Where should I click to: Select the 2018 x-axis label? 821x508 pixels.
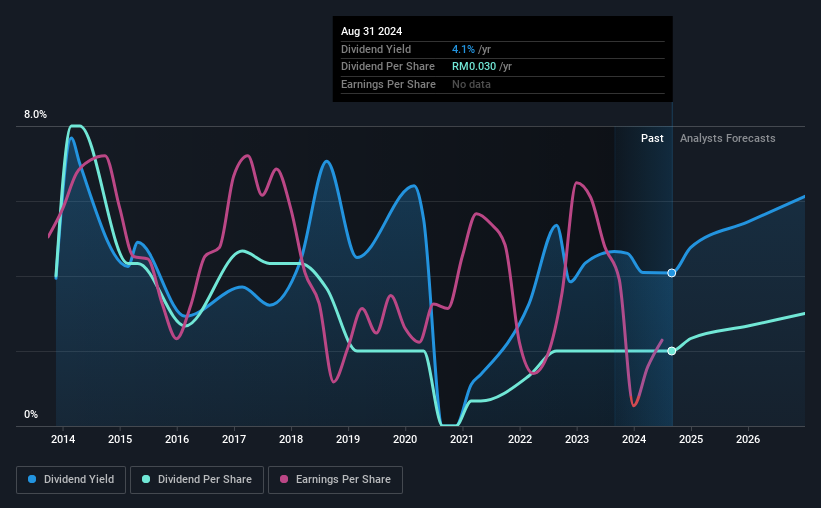point(291,439)
